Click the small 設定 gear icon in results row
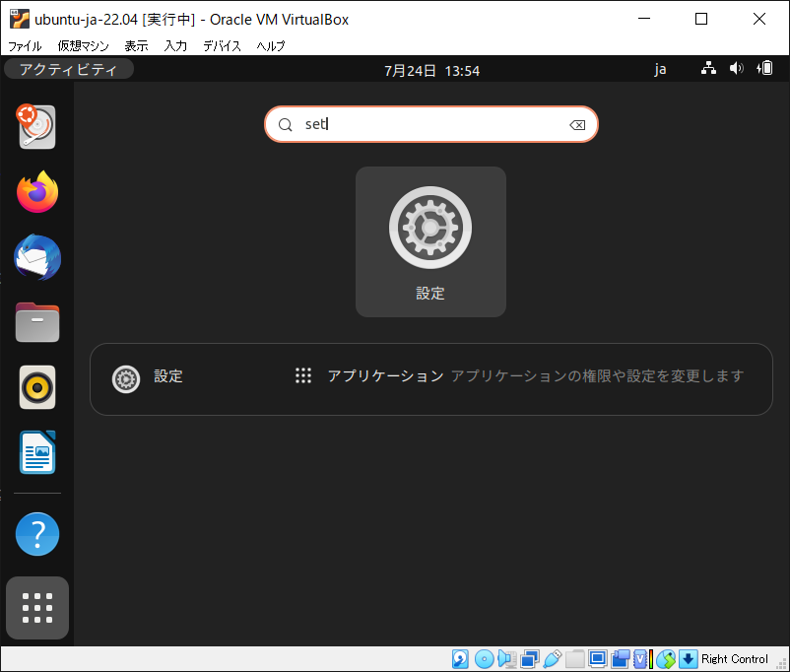Image resolution: width=790 pixels, height=672 pixels. 126,379
